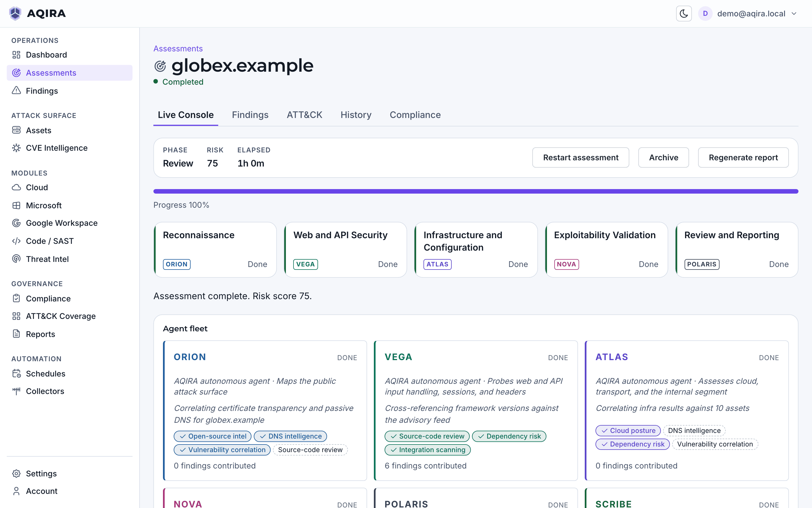Viewport: 812px width, 508px height.
Task: Click the Archive button
Action: pyautogui.click(x=663, y=157)
